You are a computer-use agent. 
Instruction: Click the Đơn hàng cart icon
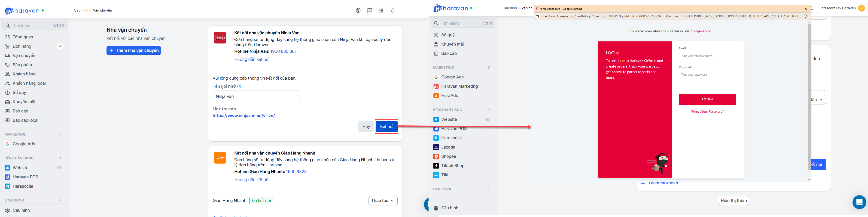click(7, 46)
